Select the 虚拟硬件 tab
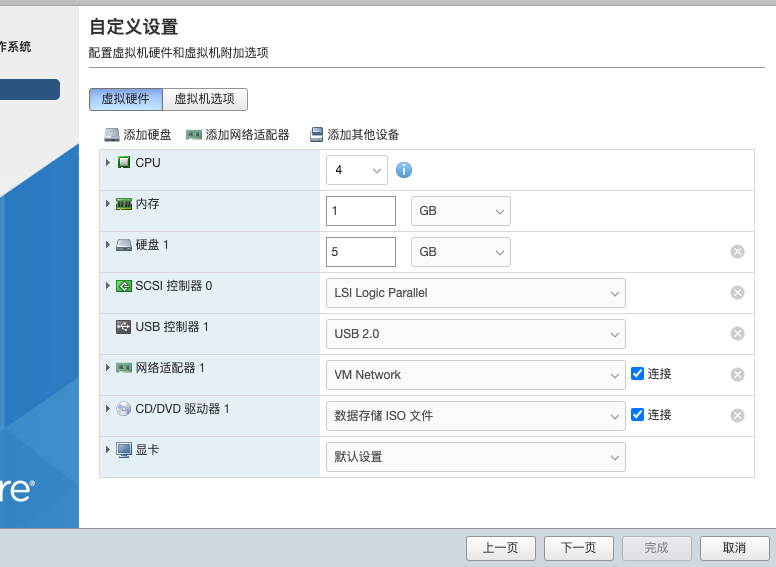This screenshot has width=776, height=567. [125, 99]
